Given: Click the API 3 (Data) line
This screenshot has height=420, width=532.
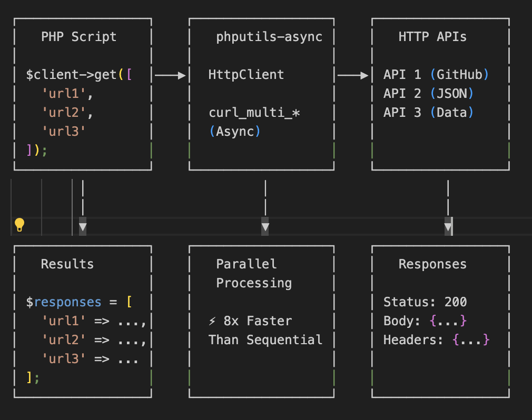Looking at the screenshot, I should pyautogui.click(x=428, y=113).
